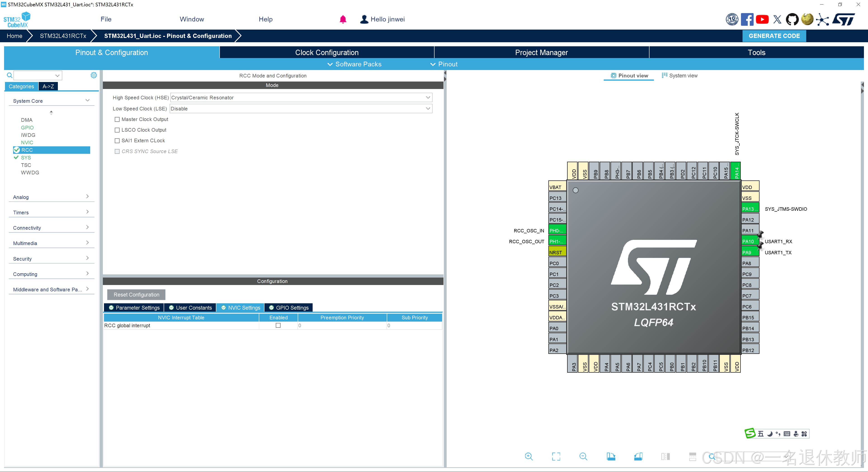
Task: Open the ST YouTube channel icon
Action: click(x=762, y=19)
